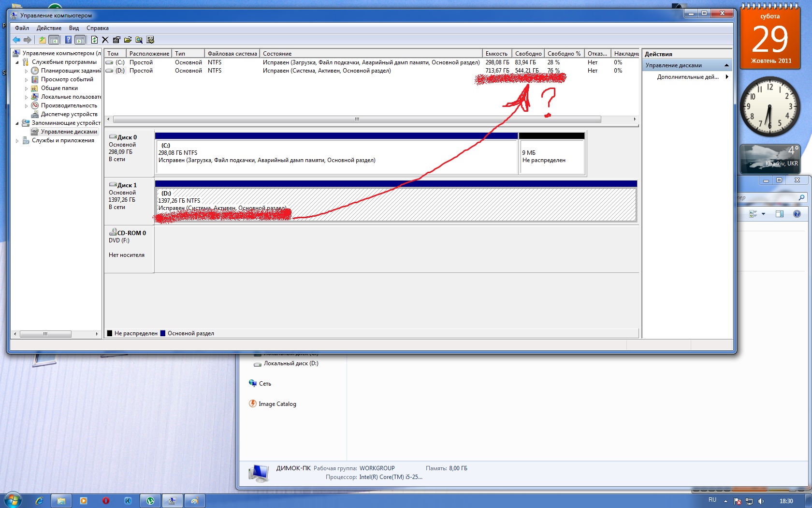Image resolution: width=812 pixels, height=508 pixels.
Task: Open Help via blue question mark icon
Action: [x=69, y=40]
